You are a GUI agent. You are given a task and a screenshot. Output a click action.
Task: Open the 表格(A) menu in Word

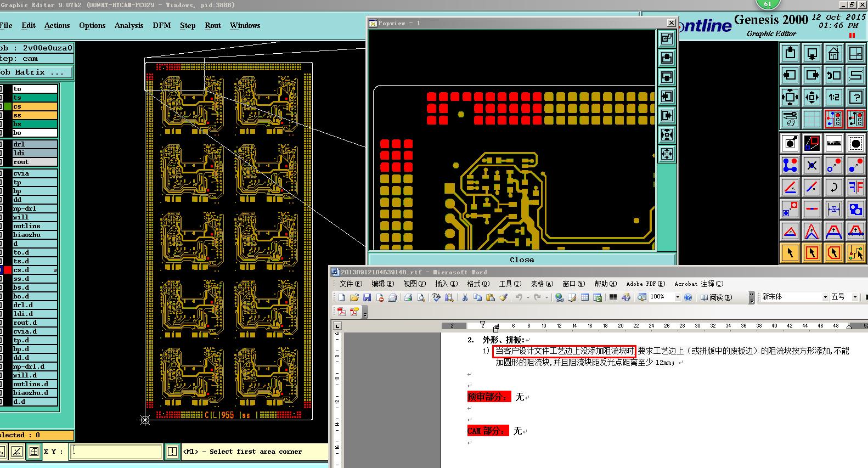pyautogui.click(x=542, y=284)
